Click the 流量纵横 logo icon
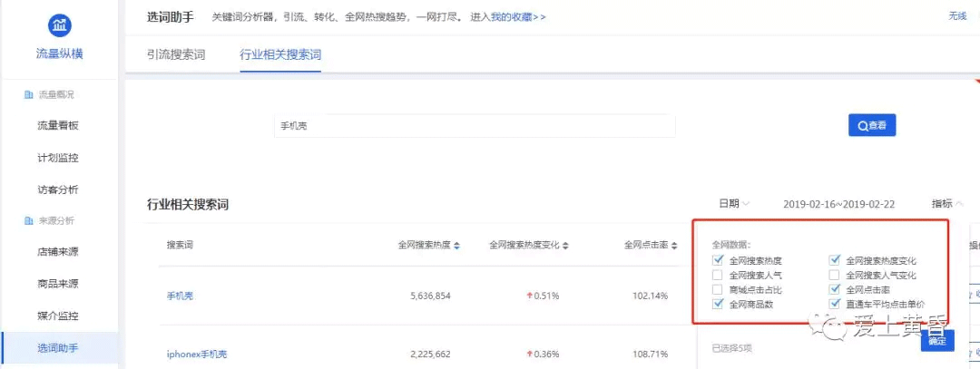 pos(59,24)
